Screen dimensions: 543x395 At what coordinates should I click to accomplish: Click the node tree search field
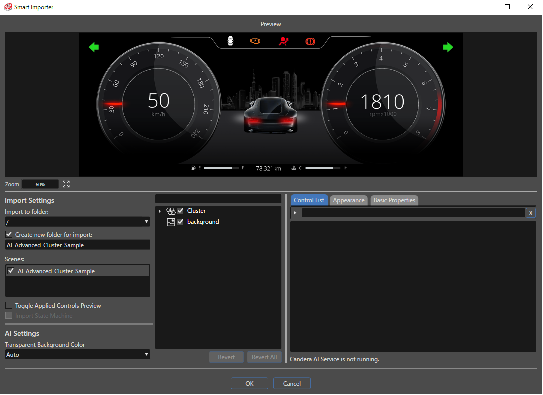coord(218,199)
